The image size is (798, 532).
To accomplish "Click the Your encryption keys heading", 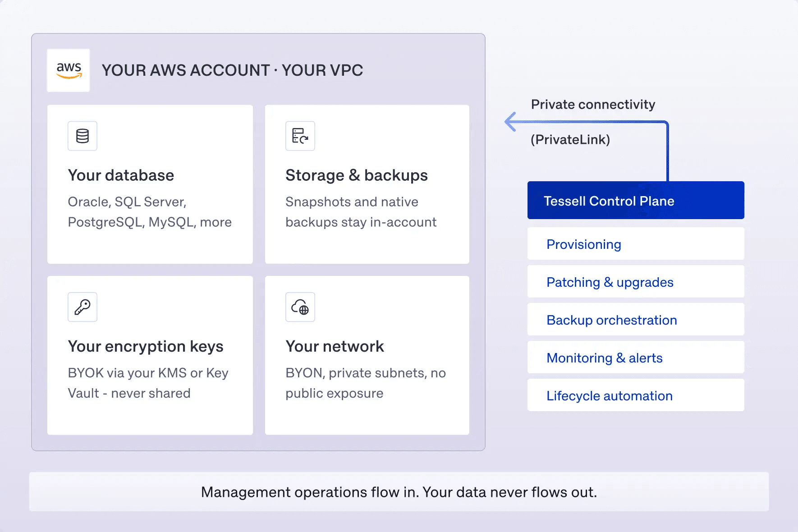I will click(146, 347).
